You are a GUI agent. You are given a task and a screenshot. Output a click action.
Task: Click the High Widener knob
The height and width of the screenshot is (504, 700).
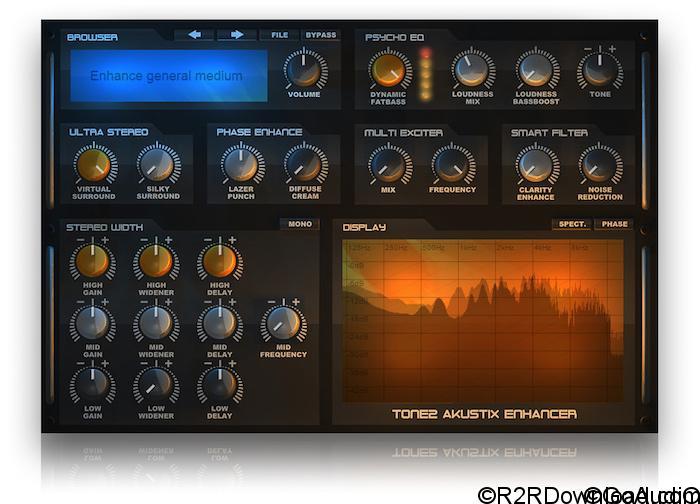(x=156, y=260)
